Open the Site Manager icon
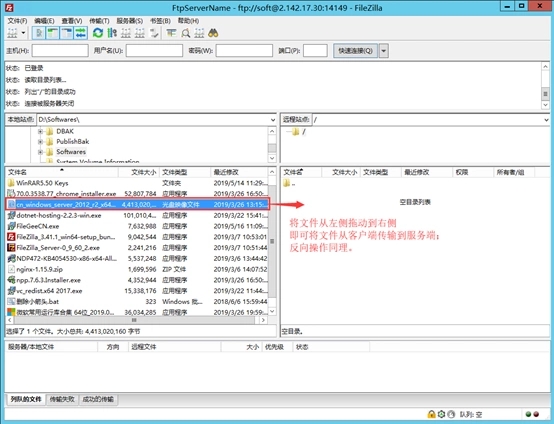The image size is (554, 424). click(12, 33)
